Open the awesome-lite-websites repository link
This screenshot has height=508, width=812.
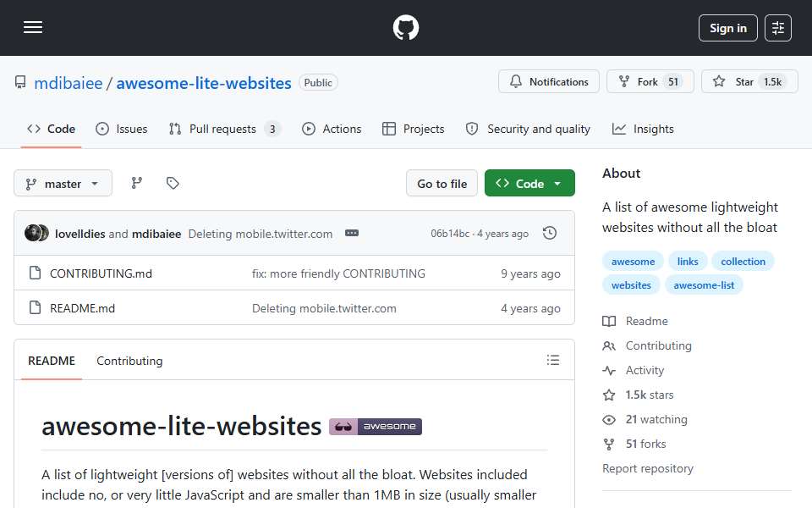coord(204,83)
